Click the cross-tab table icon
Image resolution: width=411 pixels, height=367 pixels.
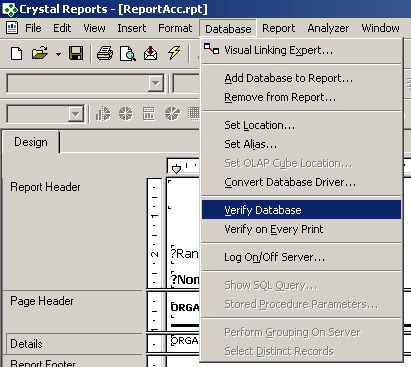149,114
